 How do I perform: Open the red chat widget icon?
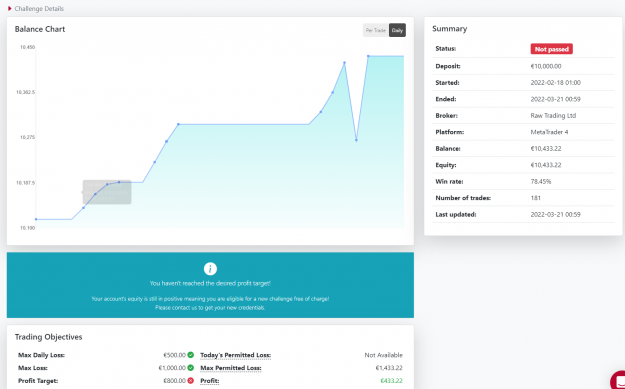pos(618,380)
